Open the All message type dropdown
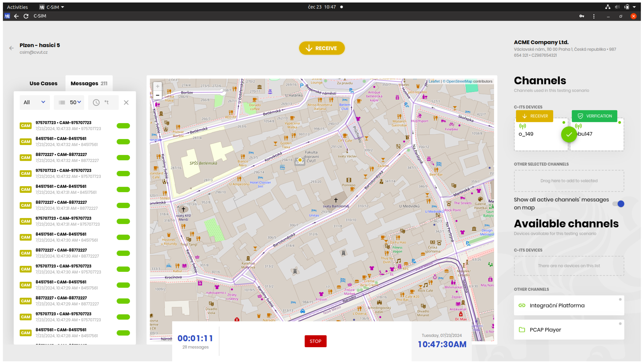The image size is (644, 364). (34, 103)
